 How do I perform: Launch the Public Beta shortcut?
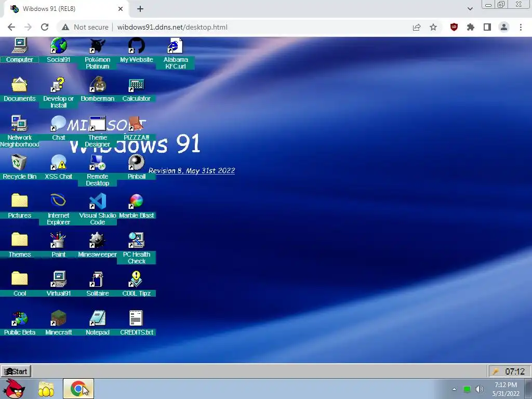point(19,323)
